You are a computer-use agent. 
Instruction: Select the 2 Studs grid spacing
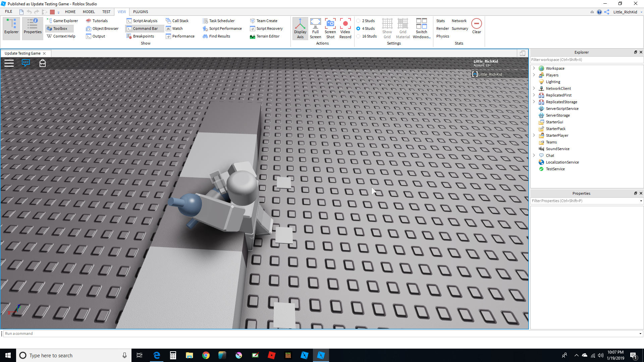359,20
